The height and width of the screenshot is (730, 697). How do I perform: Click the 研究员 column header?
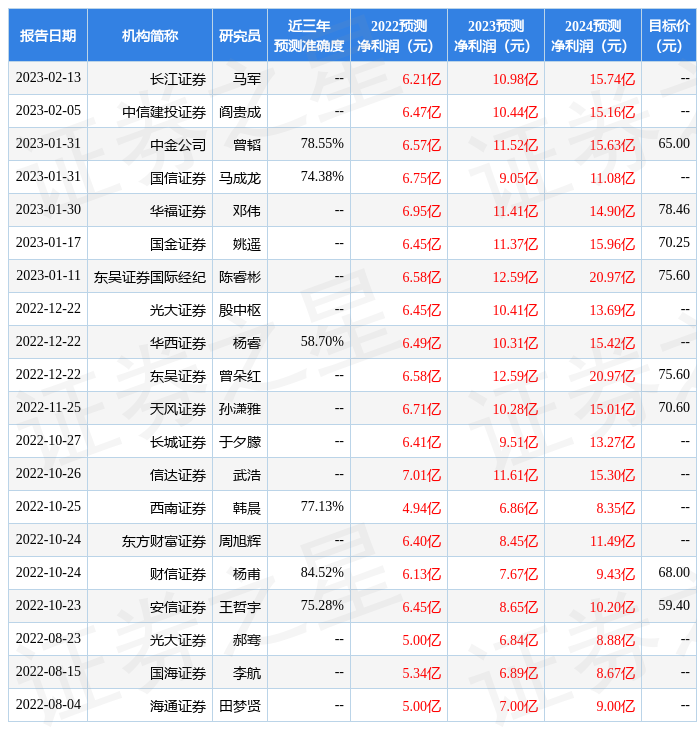pos(240,36)
